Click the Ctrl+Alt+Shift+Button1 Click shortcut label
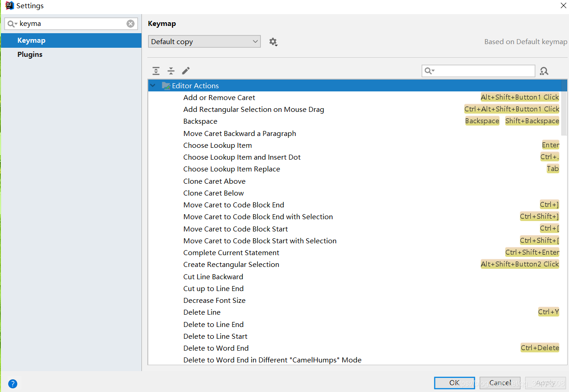The image size is (569, 392). click(512, 109)
